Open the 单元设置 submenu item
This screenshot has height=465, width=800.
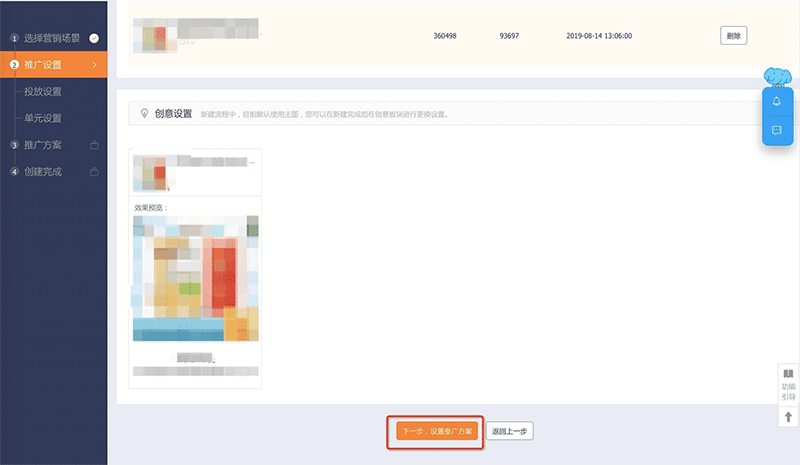tap(43, 118)
